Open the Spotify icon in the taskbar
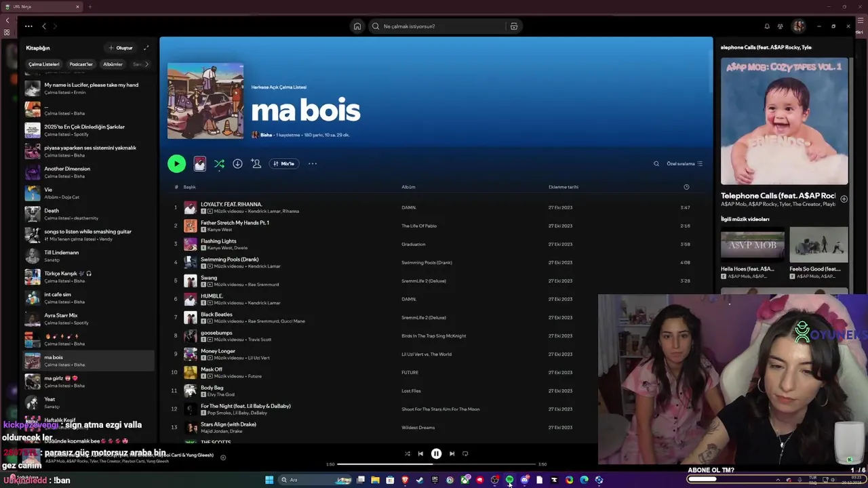This screenshot has height=488, width=868. 509,480
